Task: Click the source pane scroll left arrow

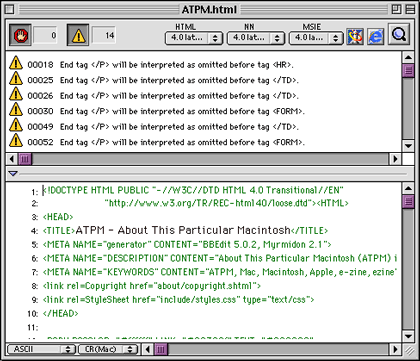Action: click(x=148, y=349)
